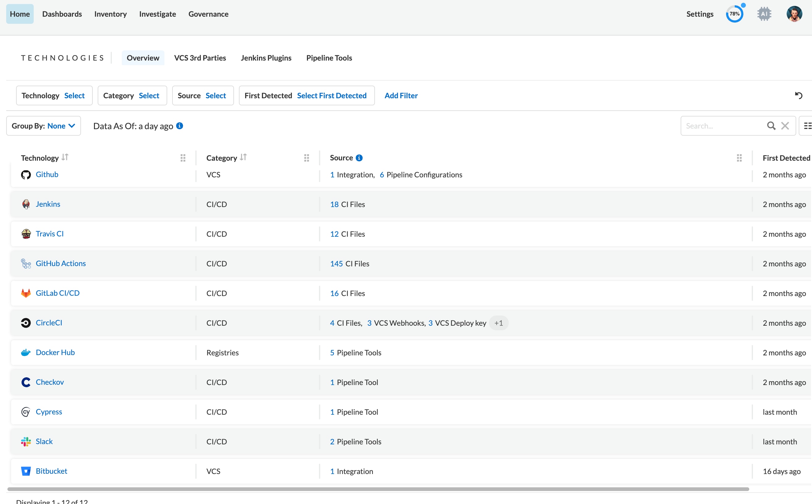This screenshot has height=504, width=812.
Task: Click the 78% progress ring in the header
Action: (735, 14)
